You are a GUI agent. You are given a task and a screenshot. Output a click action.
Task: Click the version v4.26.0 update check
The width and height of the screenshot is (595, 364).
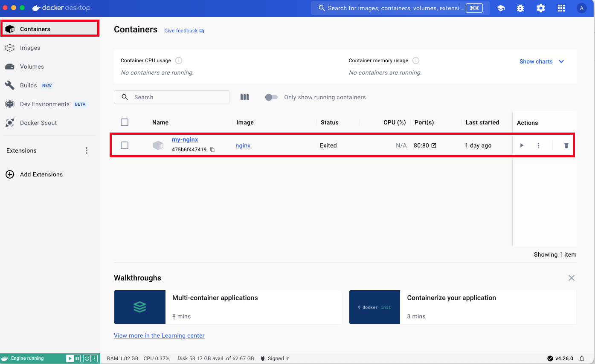pyautogui.click(x=560, y=358)
